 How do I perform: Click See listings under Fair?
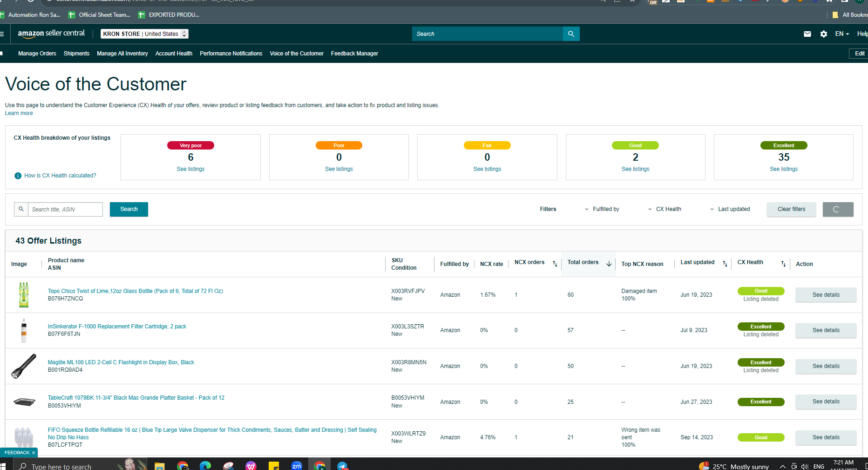click(487, 169)
